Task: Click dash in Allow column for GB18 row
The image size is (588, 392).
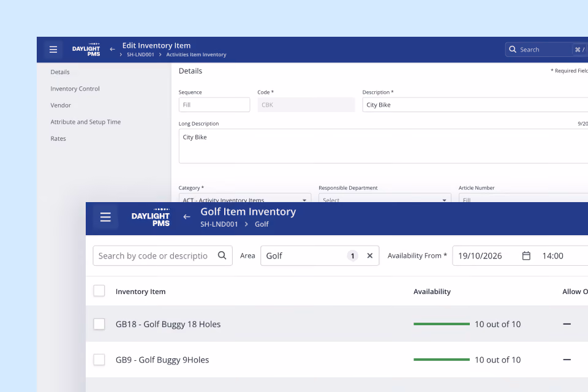Action: click(567, 324)
